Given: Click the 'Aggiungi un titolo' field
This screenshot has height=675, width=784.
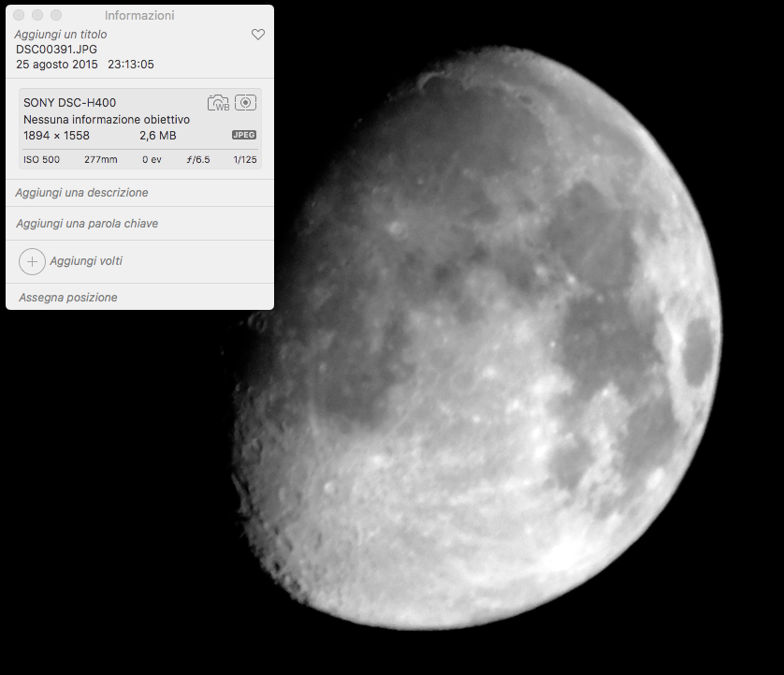Looking at the screenshot, I should click(61, 34).
